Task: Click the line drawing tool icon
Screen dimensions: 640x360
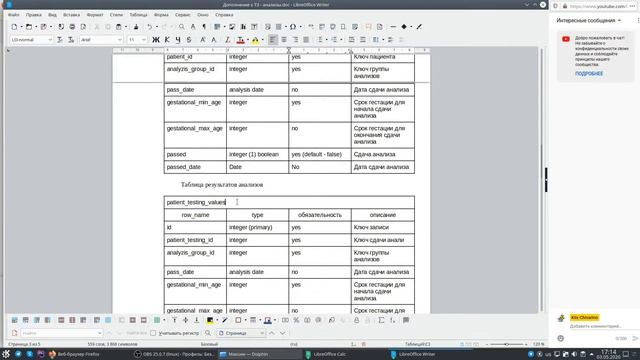Action: (x=393, y=27)
